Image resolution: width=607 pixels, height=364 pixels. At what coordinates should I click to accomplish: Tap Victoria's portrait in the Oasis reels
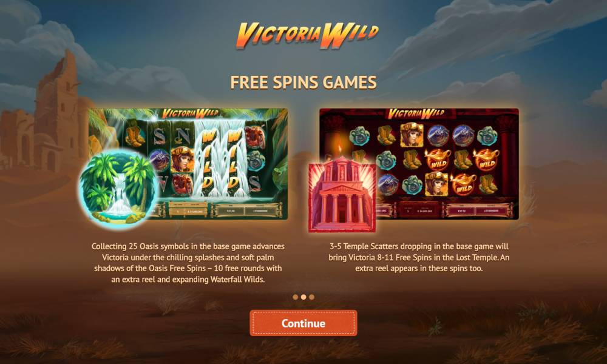[182, 159]
